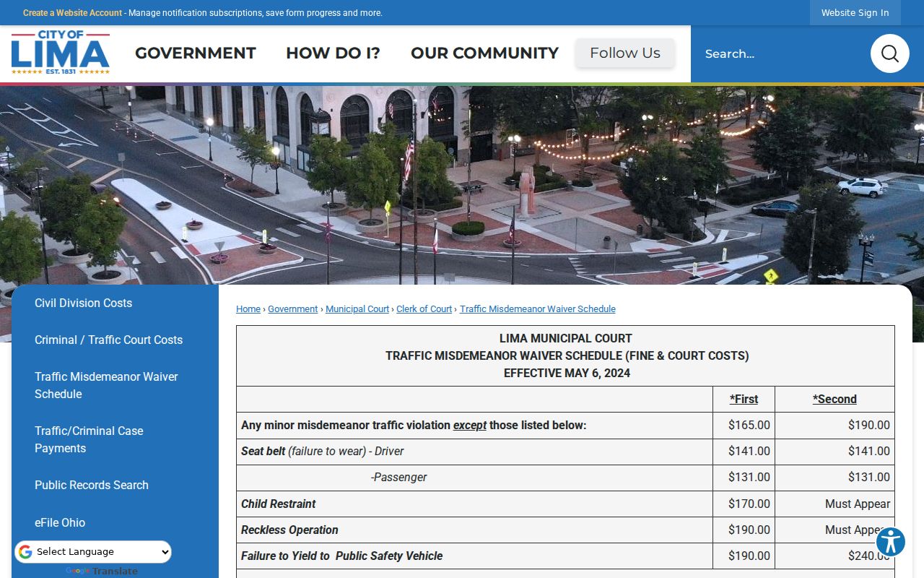Open the Our Community menu

coord(484,53)
